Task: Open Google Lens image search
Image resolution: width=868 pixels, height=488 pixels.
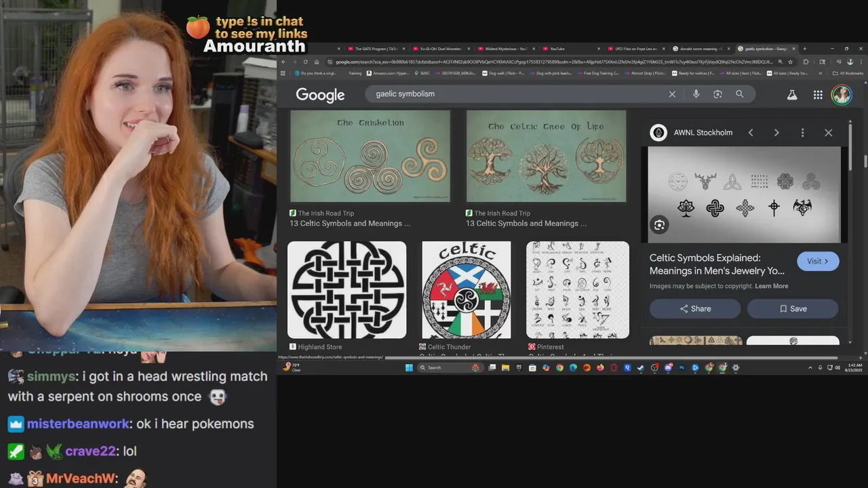Action: point(717,94)
